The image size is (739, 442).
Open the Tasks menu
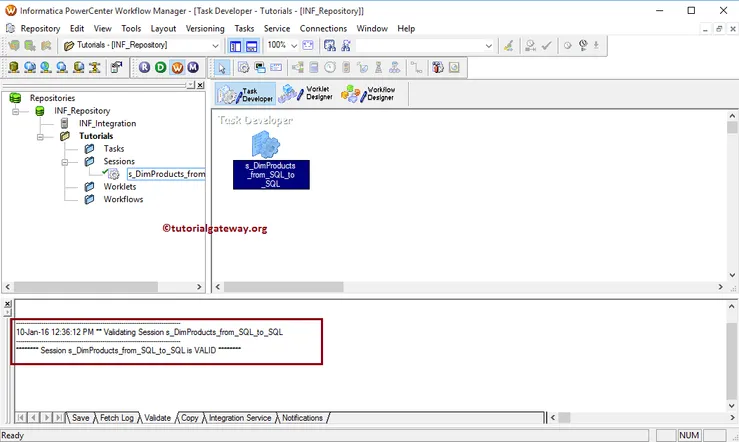pos(244,29)
